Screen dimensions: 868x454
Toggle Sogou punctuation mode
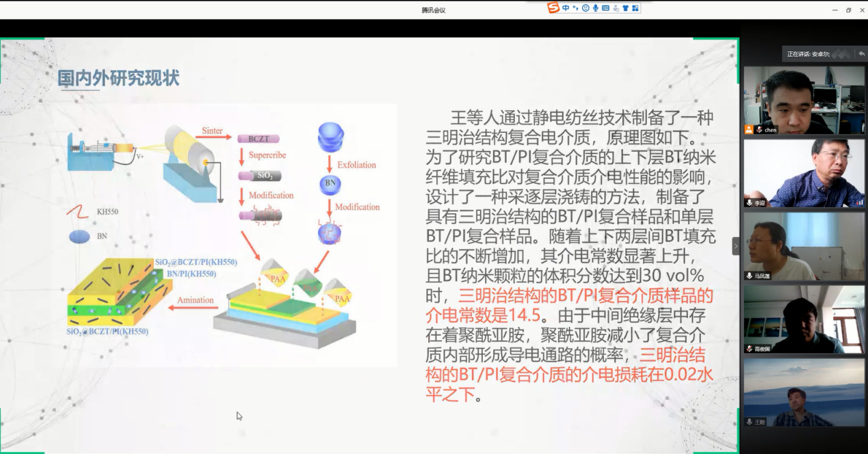575,8
